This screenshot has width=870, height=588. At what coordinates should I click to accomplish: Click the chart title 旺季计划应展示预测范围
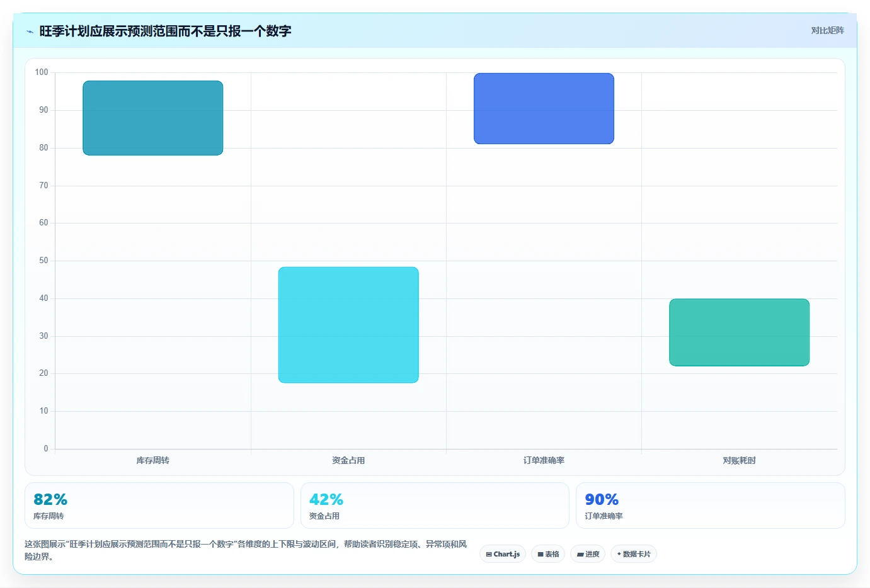point(165,31)
